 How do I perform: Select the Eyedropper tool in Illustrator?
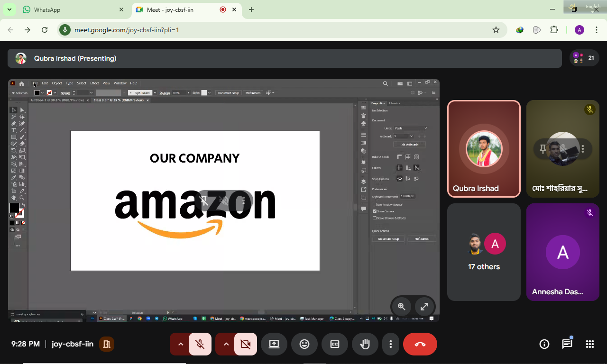click(14, 177)
